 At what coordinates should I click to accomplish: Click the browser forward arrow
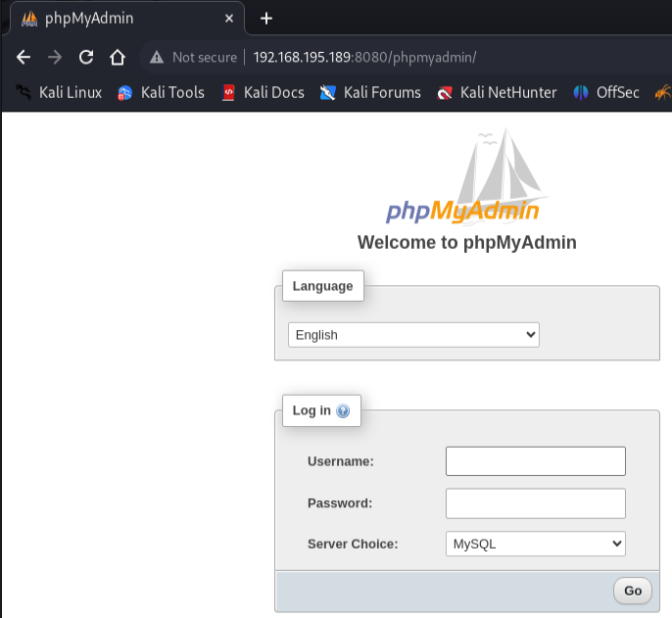55,57
